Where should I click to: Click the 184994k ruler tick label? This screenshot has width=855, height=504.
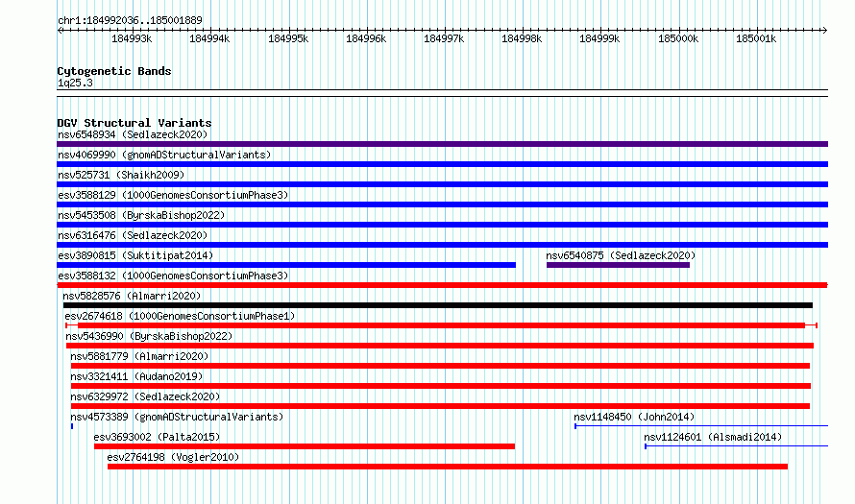point(209,38)
